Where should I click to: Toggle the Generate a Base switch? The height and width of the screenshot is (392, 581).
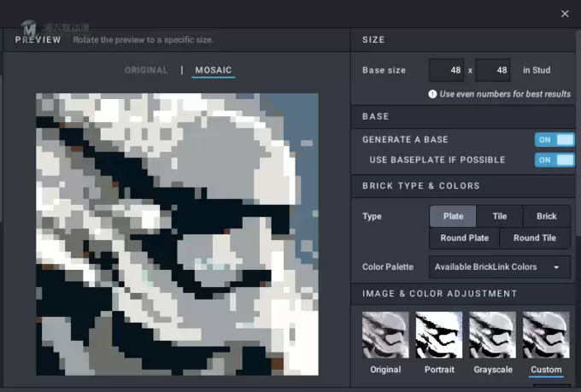(555, 140)
